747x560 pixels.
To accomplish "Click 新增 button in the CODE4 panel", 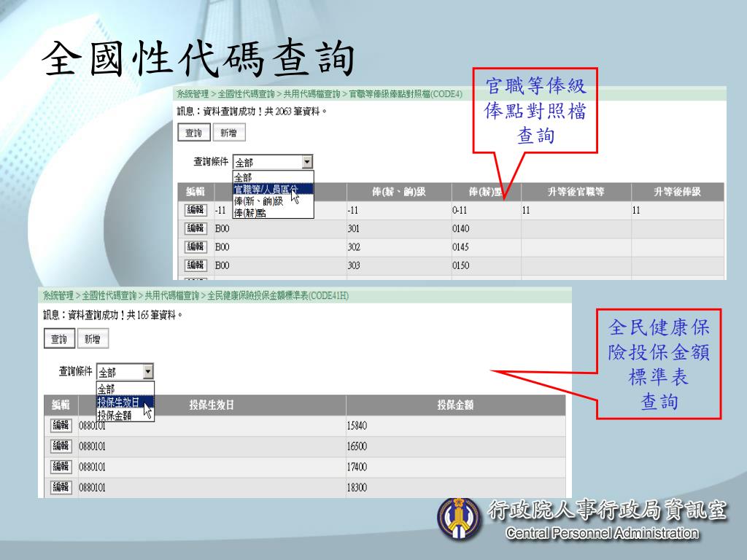I will click(228, 133).
